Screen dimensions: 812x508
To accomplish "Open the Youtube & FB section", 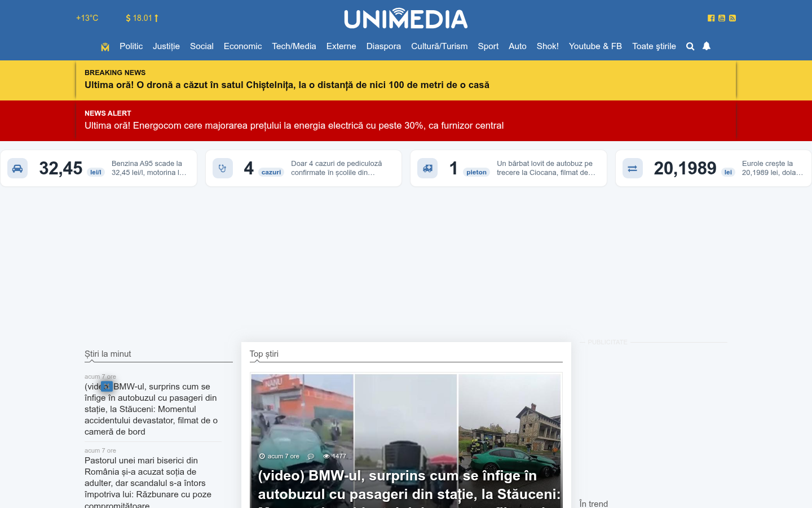I will 595,46.
